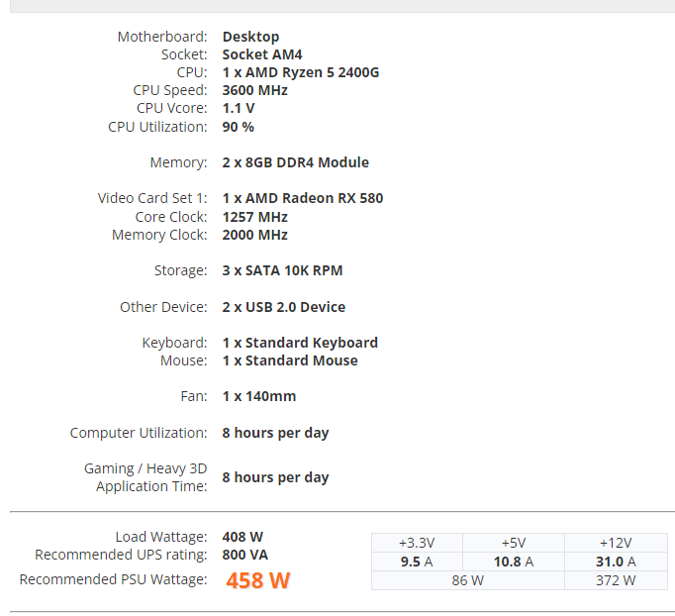Click the 'Storage:' label

point(181,270)
